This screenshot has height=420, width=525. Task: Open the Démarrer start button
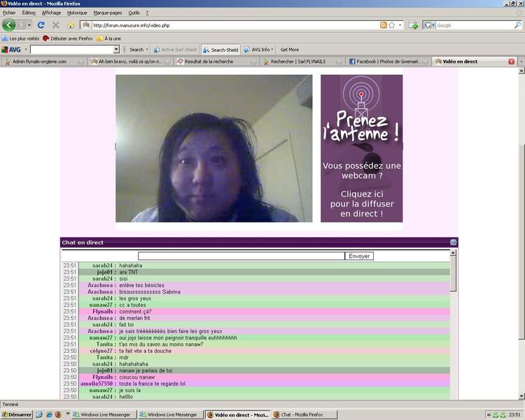(x=17, y=414)
